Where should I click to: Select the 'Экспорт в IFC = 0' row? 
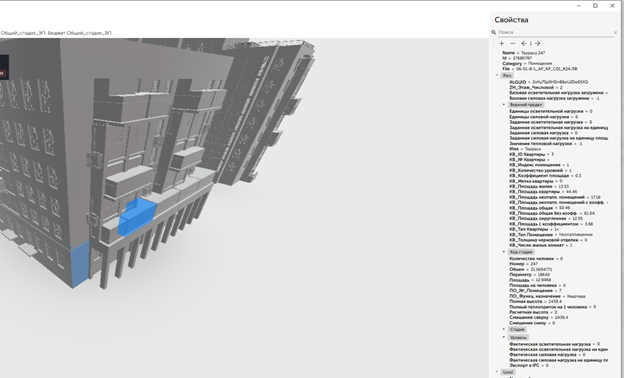(528, 365)
